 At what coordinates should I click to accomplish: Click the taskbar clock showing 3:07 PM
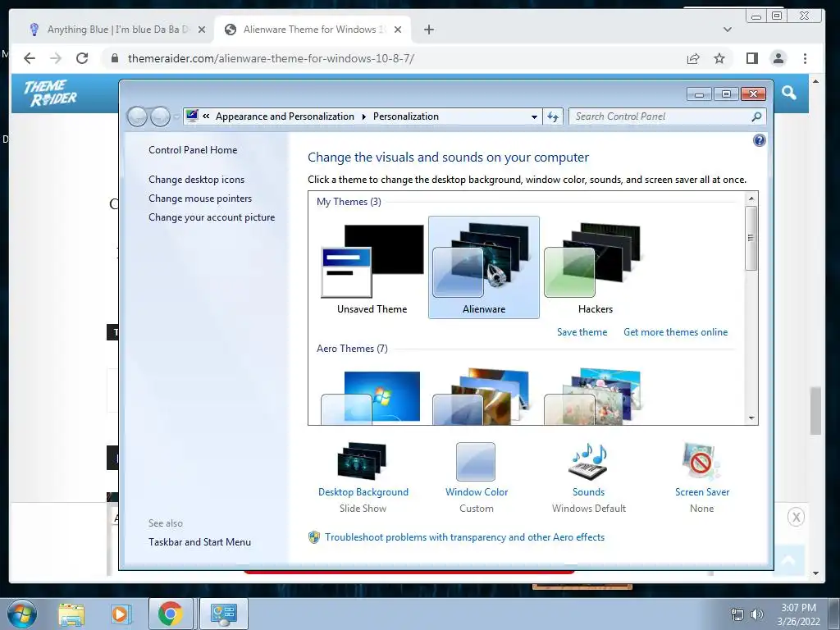click(798, 614)
